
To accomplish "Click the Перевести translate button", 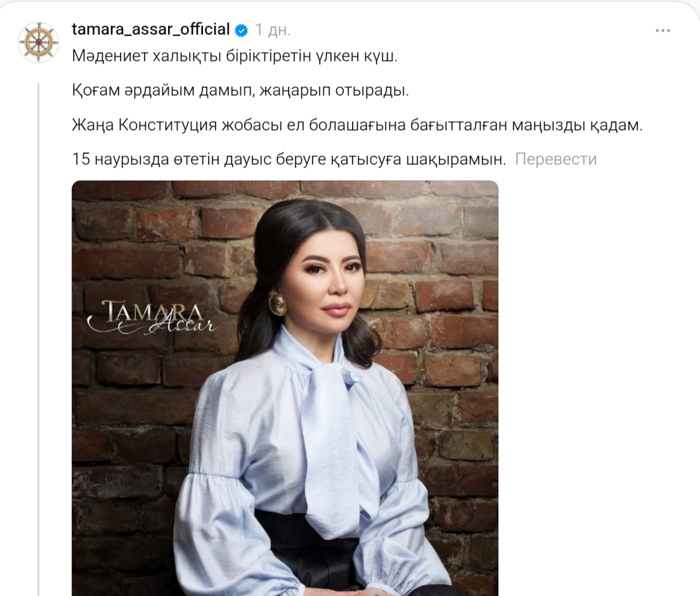I will tap(556, 159).
